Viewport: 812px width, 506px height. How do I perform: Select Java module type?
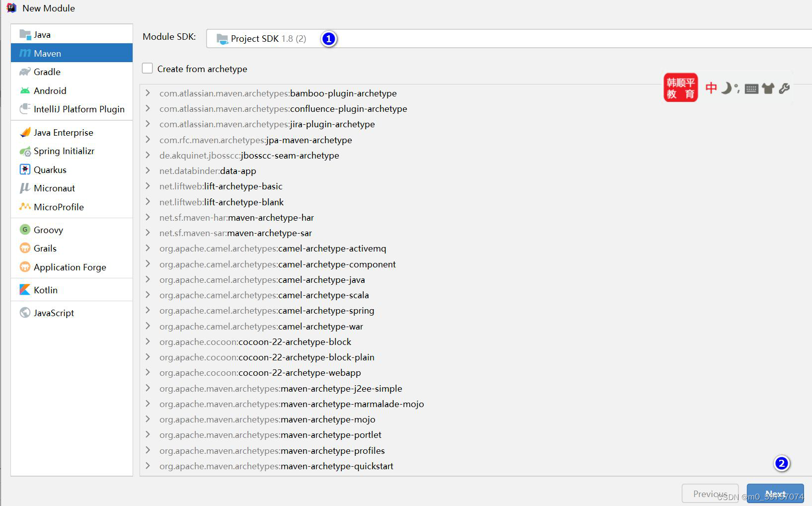click(x=72, y=34)
